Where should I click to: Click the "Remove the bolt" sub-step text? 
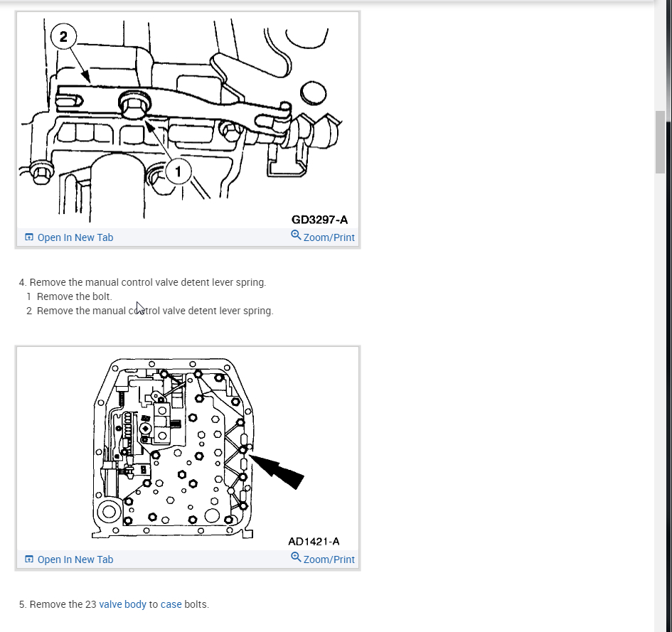click(74, 296)
